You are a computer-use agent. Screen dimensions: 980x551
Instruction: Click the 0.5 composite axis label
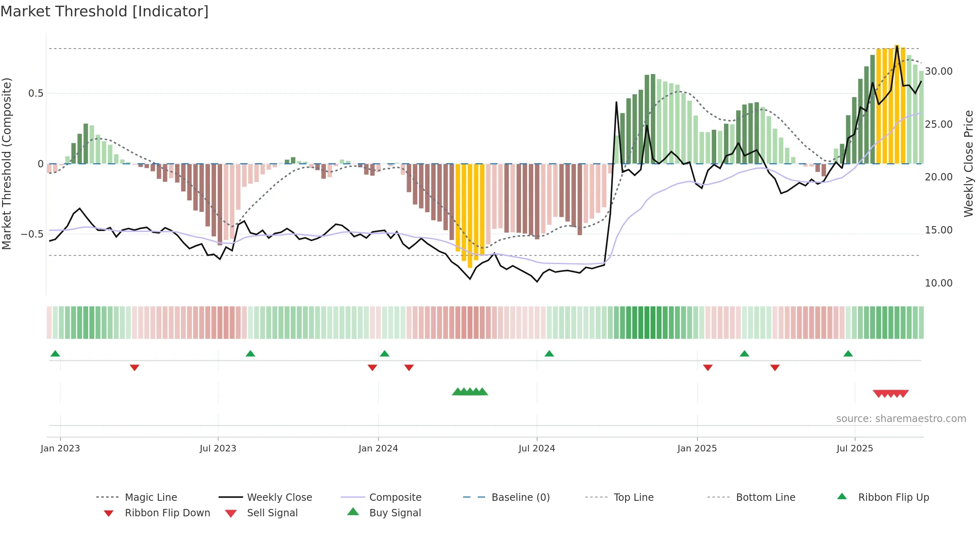tap(36, 93)
